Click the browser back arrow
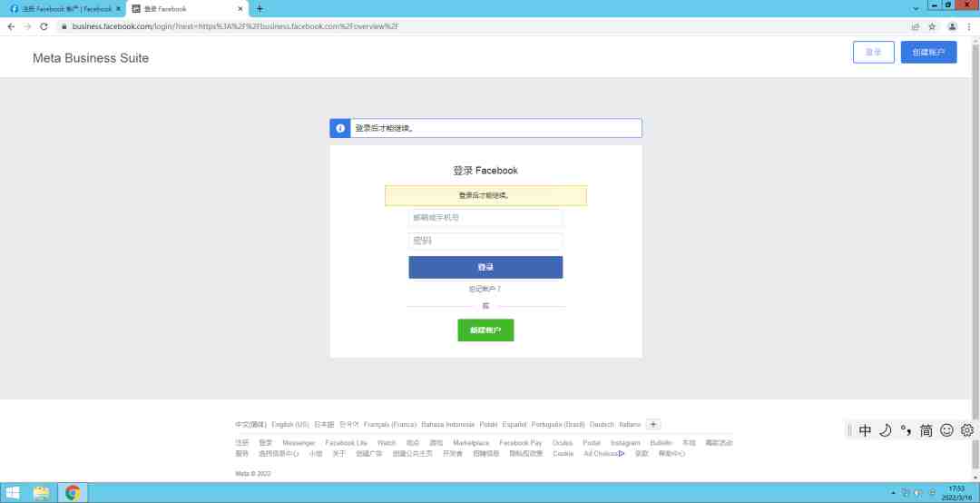980x503 pixels. (x=11, y=26)
